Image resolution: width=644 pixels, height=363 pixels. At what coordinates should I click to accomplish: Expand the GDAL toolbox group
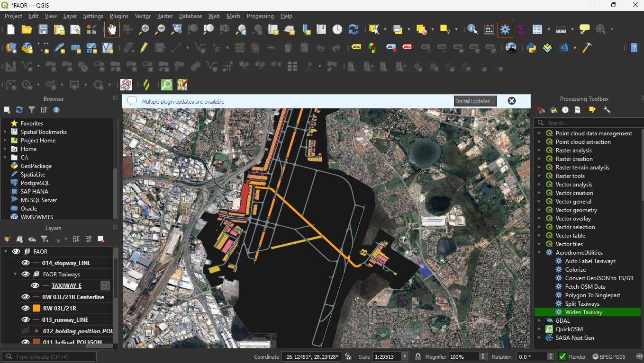pyautogui.click(x=539, y=321)
